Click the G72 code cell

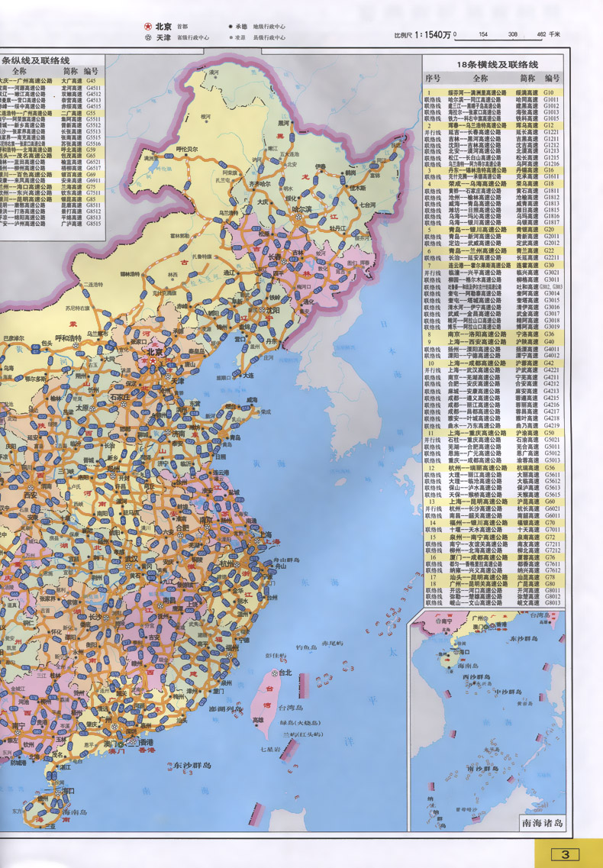550,537
